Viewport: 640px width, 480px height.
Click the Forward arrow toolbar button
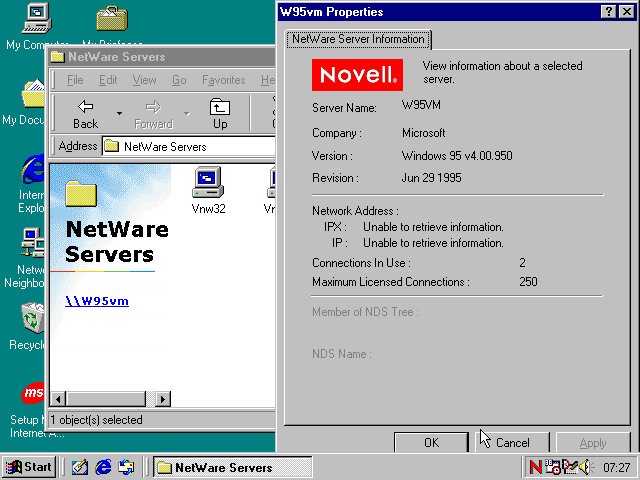click(153, 114)
